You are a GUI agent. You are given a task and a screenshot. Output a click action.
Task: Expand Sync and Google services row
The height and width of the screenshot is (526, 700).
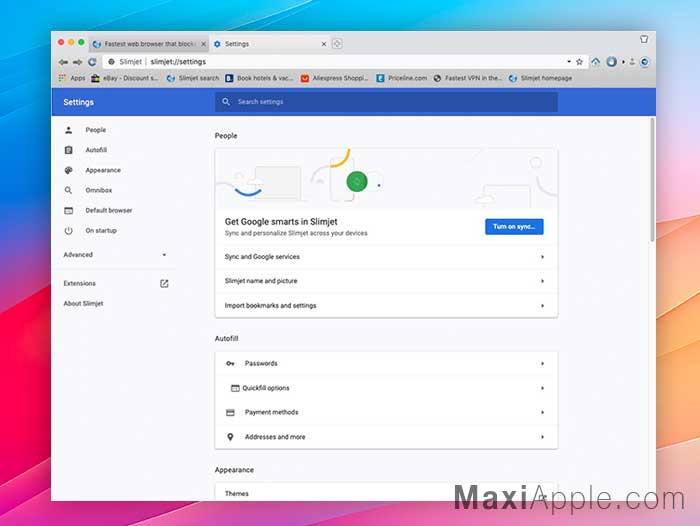click(x=386, y=257)
